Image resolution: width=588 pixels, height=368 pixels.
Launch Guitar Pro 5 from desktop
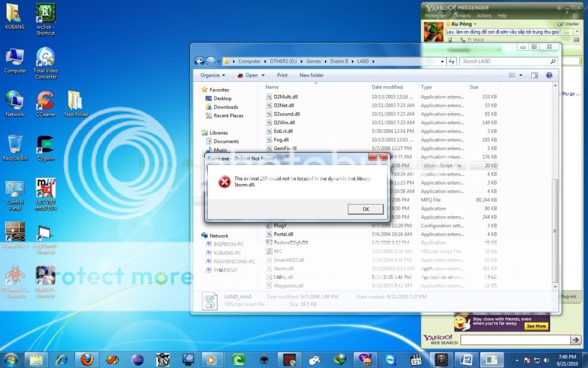[x=15, y=235]
